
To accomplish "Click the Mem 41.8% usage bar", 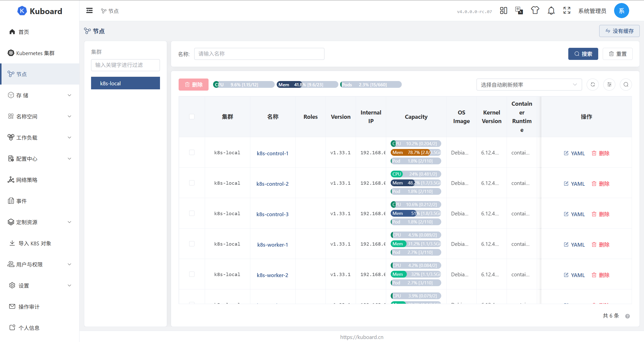I will (x=307, y=85).
